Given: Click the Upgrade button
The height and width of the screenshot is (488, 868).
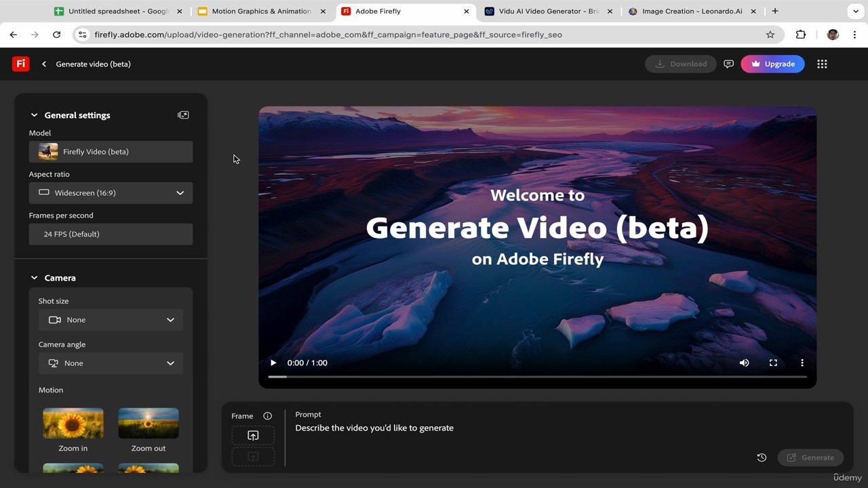Looking at the screenshot, I should pyautogui.click(x=772, y=64).
